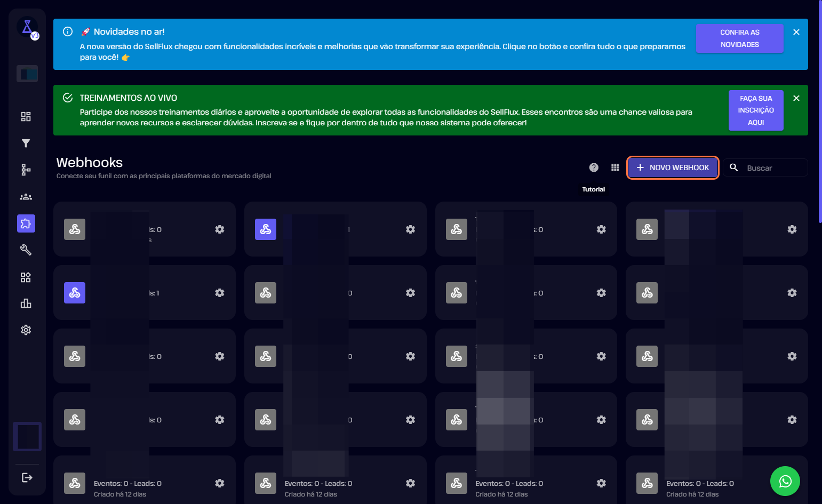Open the bar chart reports icon
This screenshot has width=822, height=504.
(x=26, y=303)
